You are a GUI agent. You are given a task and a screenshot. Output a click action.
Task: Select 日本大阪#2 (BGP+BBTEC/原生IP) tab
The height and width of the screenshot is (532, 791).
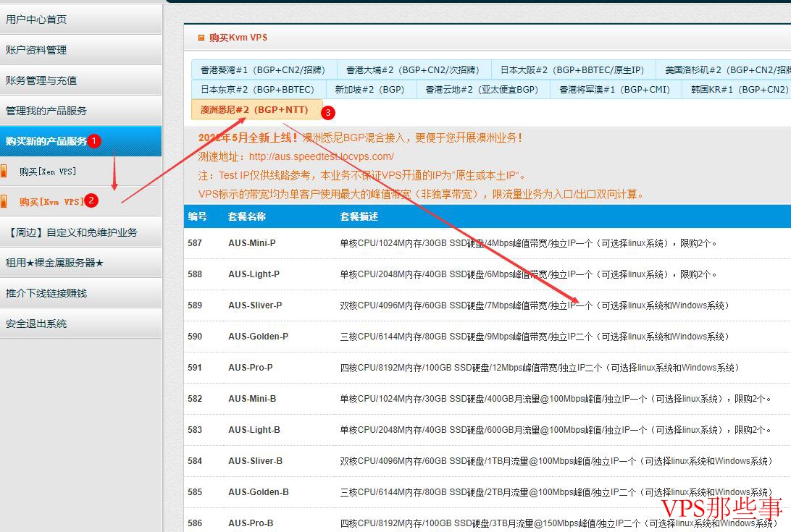[x=572, y=70]
